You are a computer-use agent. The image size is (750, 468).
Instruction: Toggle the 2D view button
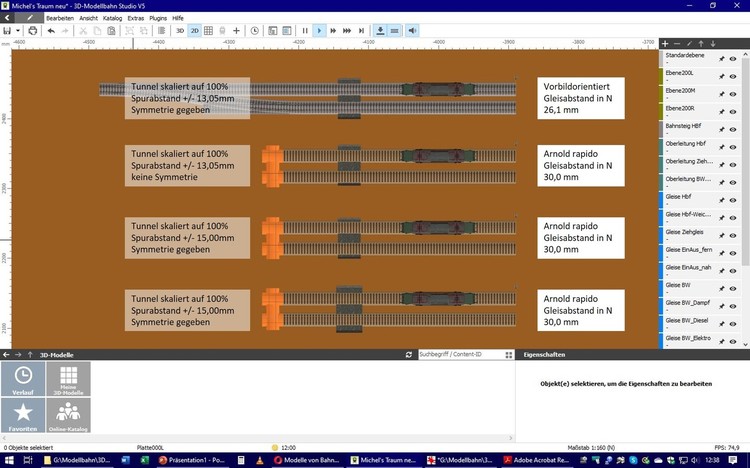[194, 31]
